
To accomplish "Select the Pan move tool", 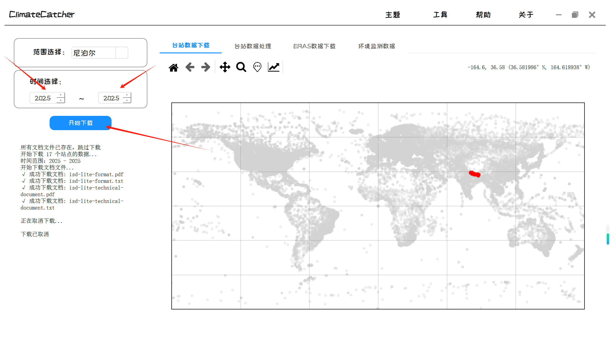I will point(225,67).
